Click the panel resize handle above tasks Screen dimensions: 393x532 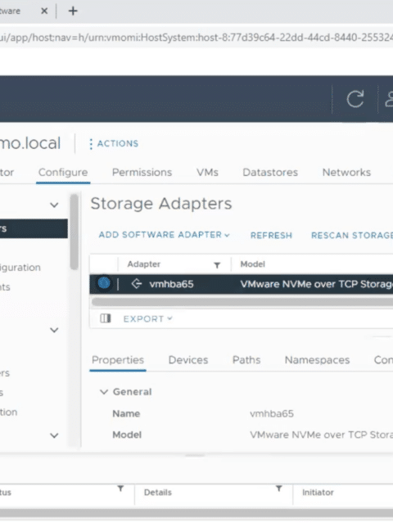pos(195,456)
